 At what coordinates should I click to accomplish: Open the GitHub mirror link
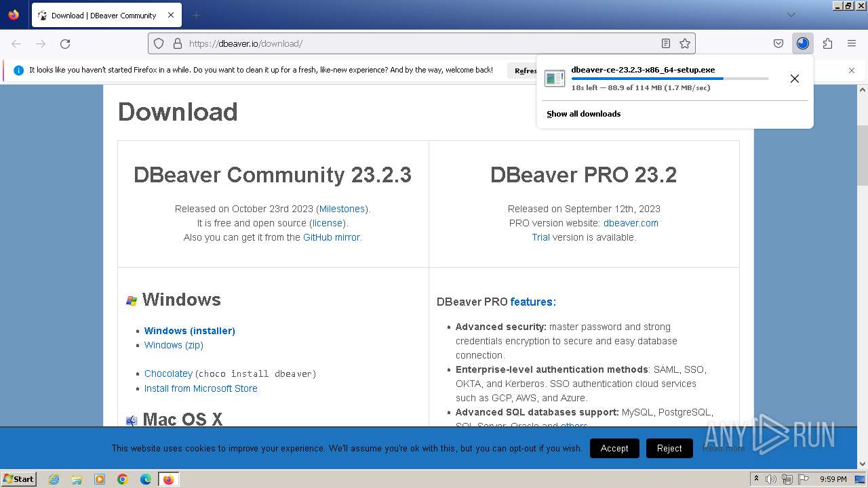click(x=331, y=237)
